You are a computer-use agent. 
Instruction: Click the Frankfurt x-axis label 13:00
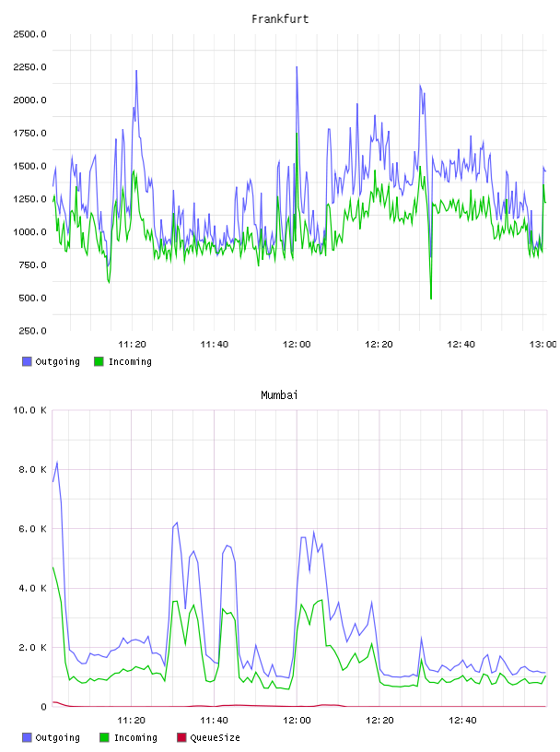coord(542,345)
